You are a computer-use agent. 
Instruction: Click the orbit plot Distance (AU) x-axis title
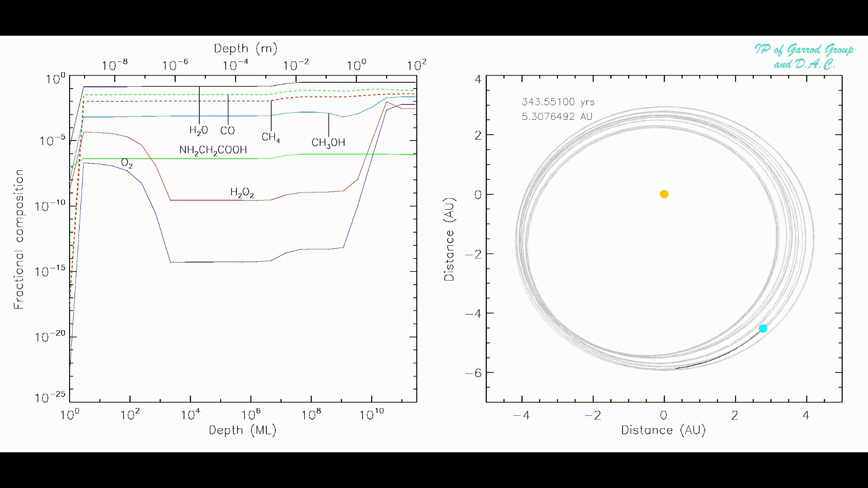[663, 430]
